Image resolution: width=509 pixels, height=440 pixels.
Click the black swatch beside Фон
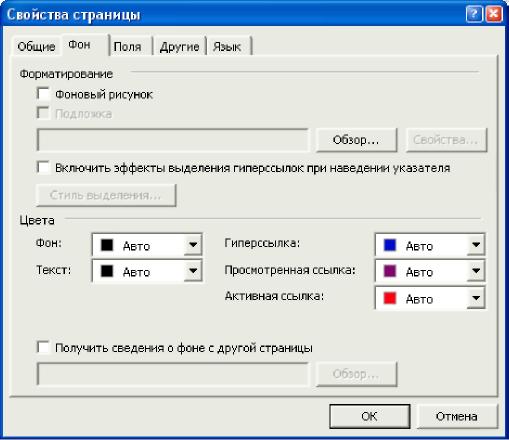click(107, 245)
